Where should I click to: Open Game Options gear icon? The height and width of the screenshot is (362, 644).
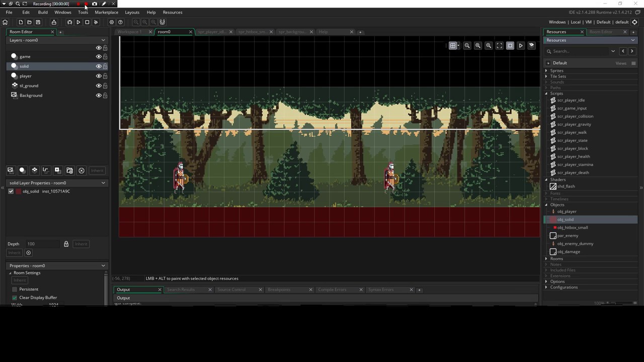pyautogui.click(x=112, y=22)
